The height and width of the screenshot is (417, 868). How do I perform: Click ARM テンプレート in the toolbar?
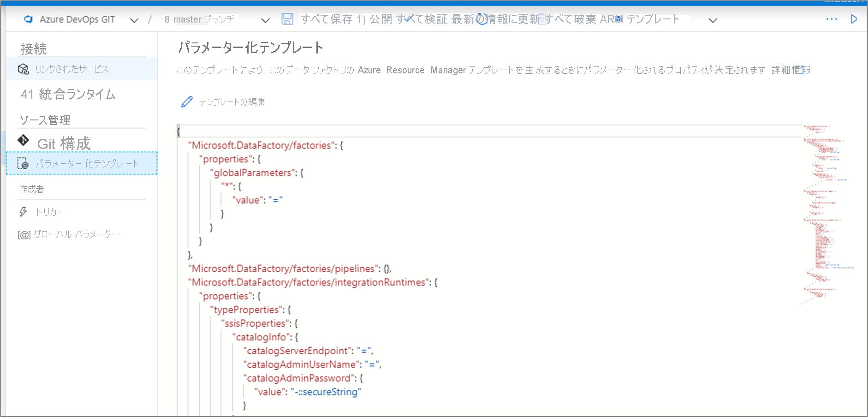tap(640, 19)
